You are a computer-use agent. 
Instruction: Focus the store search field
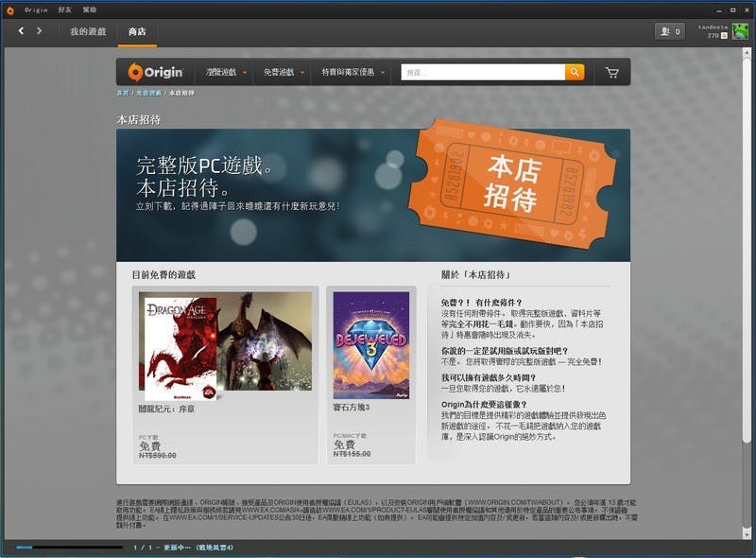tap(483, 73)
